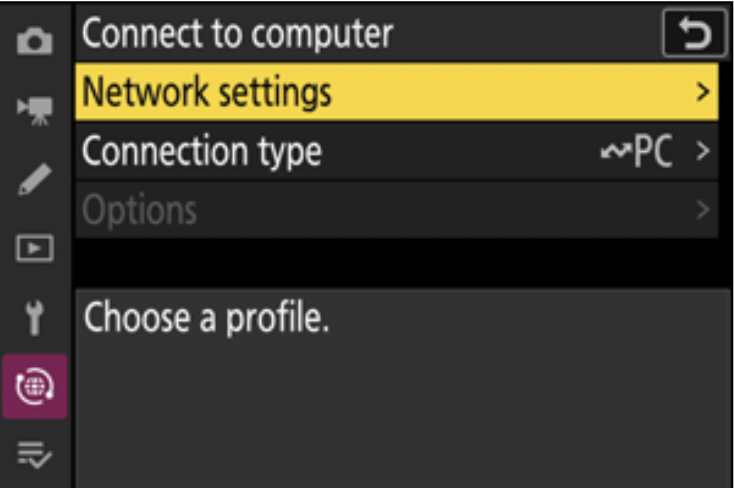The height and width of the screenshot is (488, 734).
Task: Select the Network settings menu item
Action: tap(397, 92)
